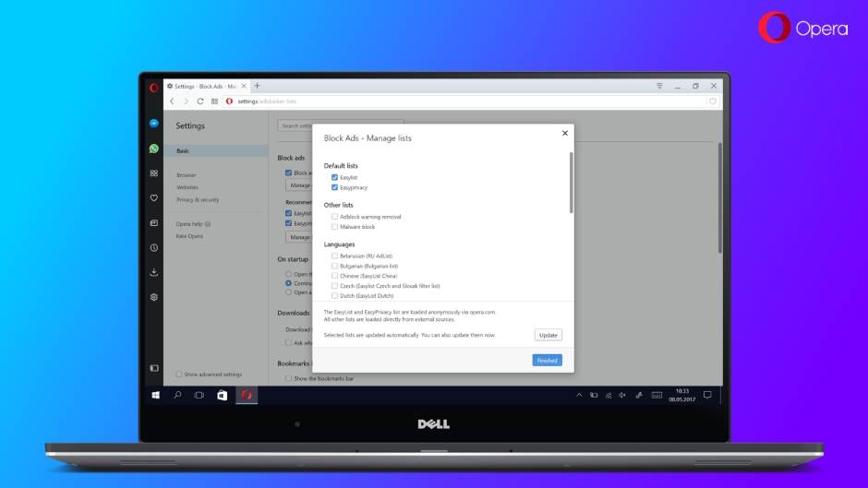Open a new tab with plus button
Screen dimensions: 868x488
[x=257, y=86]
